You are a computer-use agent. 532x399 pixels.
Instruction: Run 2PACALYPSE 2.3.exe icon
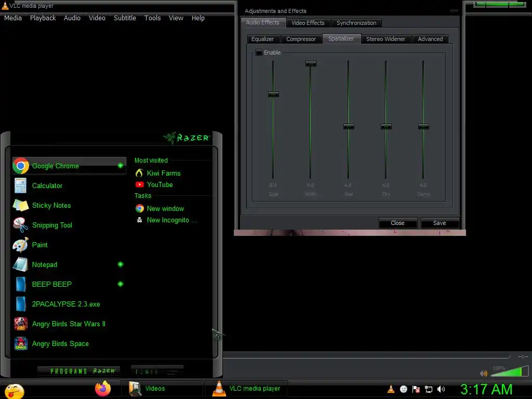pyautogui.click(x=20, y=303)
